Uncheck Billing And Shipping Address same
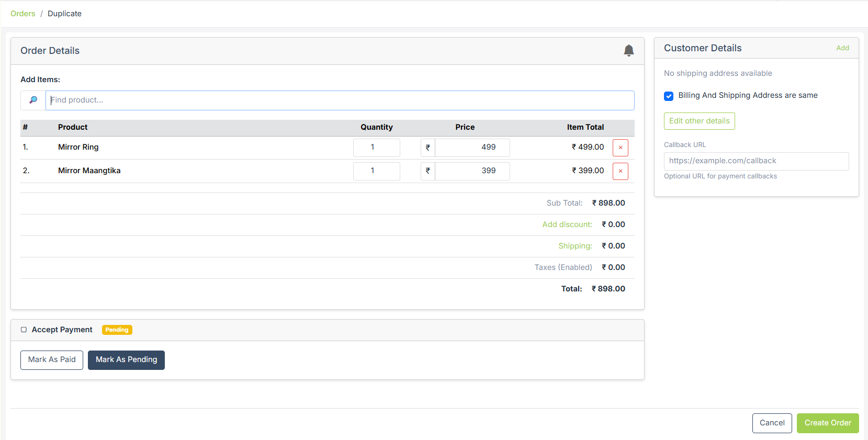Image resolution: width=868 pixels, height=440 pixels. coord(669,96)
